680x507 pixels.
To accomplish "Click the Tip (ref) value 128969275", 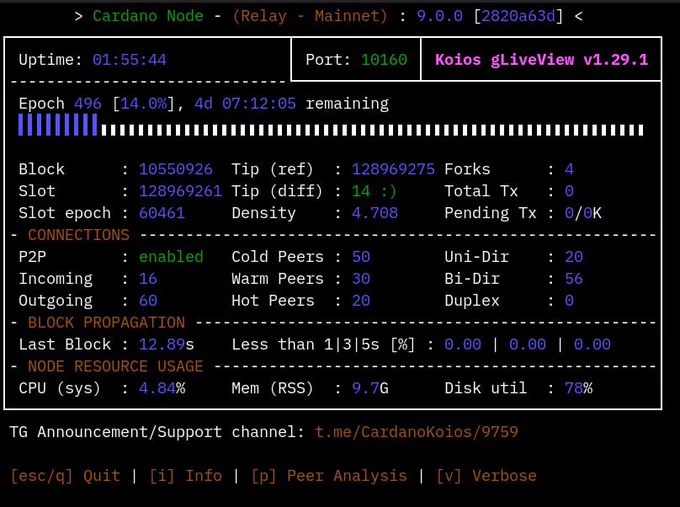I will click(393, 169).
